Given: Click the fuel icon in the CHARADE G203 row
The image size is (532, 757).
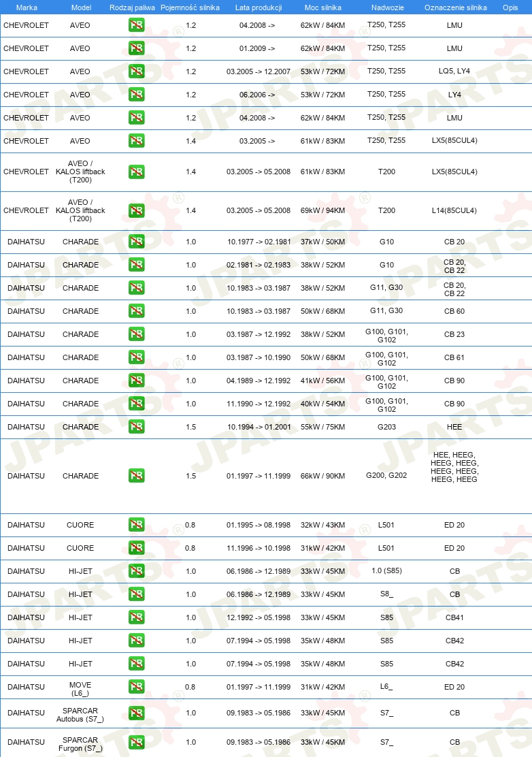Looking at the screenshot, I should 137,427.
